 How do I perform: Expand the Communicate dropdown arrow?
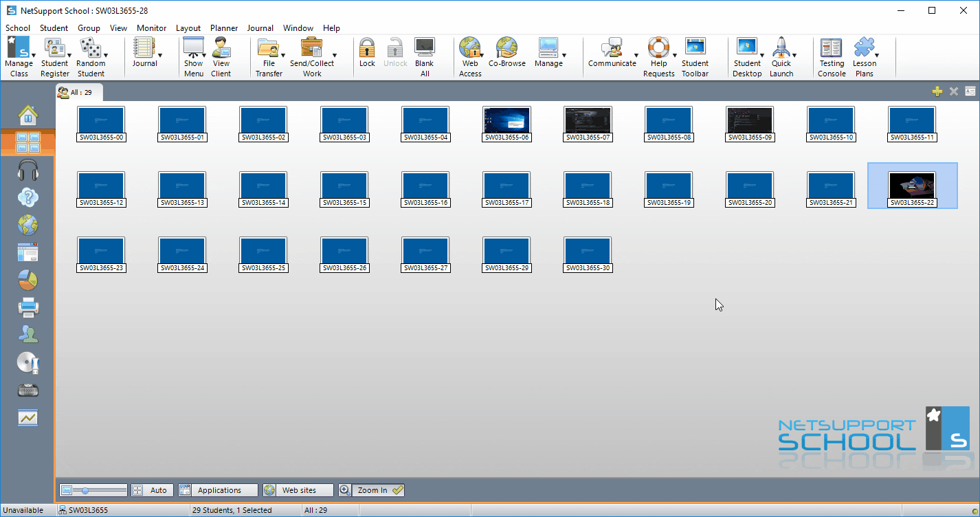point(636,56)
